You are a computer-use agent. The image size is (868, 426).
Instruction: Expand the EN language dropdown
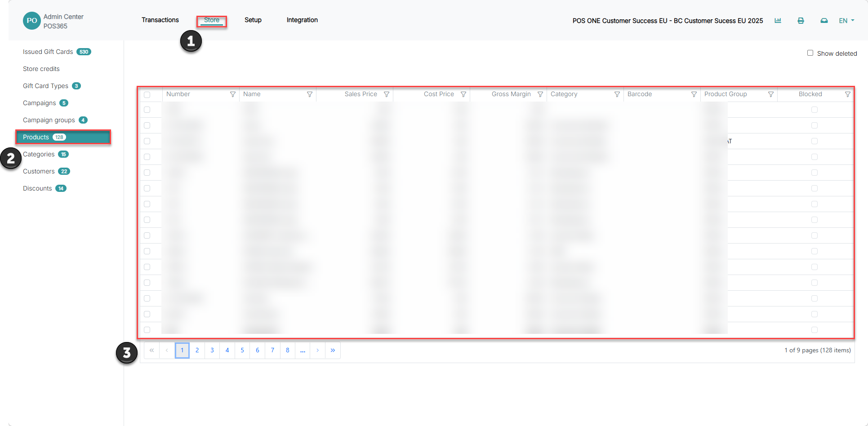click(x=846, y=21)
